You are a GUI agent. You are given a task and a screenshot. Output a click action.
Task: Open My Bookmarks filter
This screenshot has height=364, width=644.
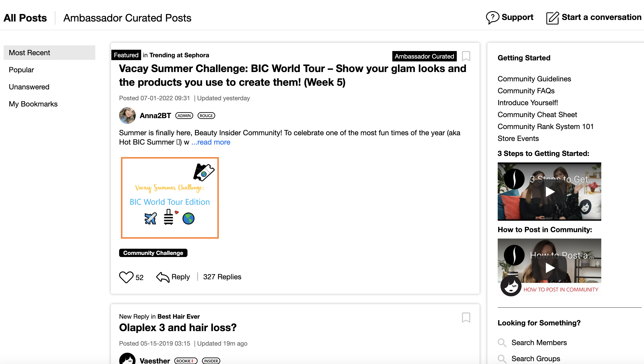(x=33, y=104)
